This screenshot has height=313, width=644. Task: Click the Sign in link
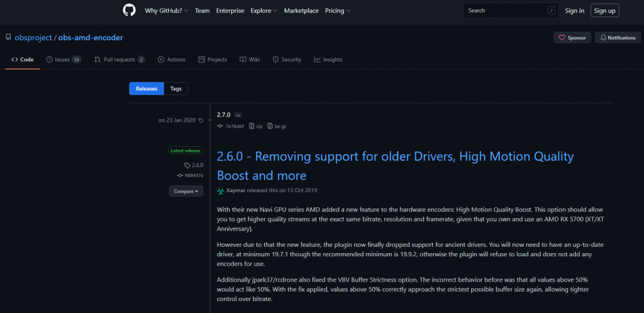coord(574,11)
